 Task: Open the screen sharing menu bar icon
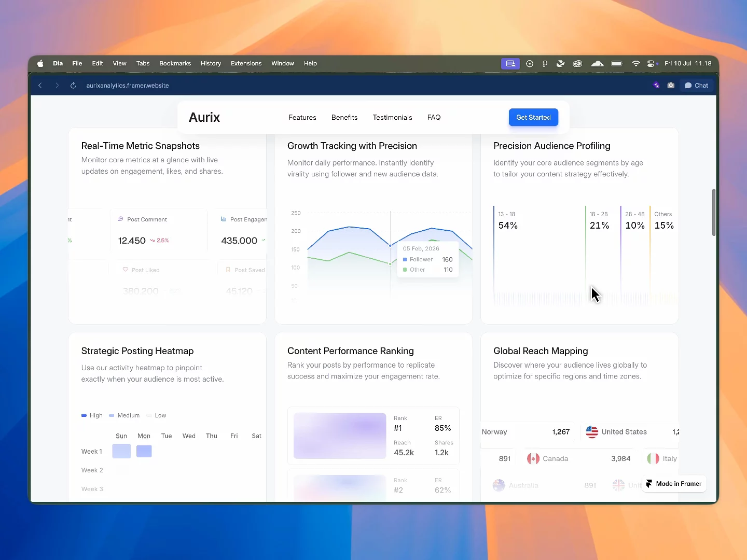[x=510, y=63]
